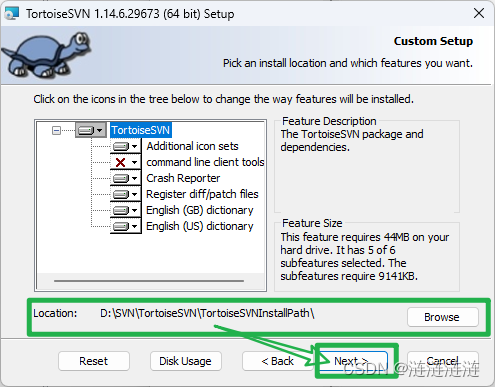Click Browse to change install location
The image size is (495, 387).
[442, 317]
